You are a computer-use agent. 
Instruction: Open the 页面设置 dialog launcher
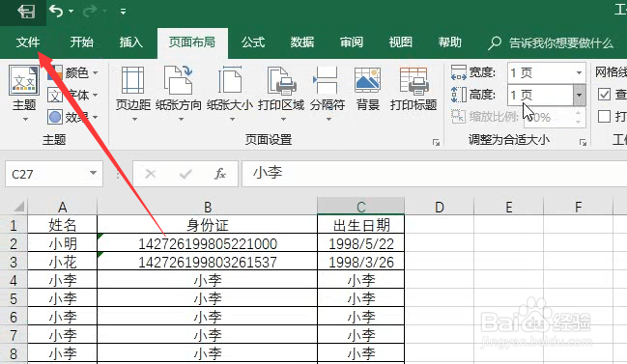click(x=437, y=142)
